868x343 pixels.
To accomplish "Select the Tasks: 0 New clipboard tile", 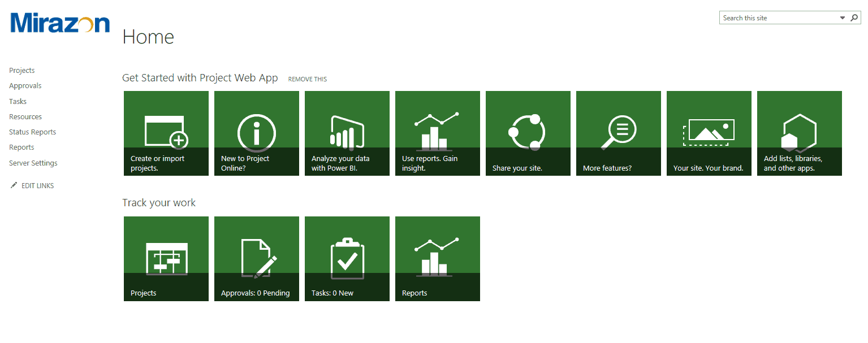I will click(x=347, y=259).
